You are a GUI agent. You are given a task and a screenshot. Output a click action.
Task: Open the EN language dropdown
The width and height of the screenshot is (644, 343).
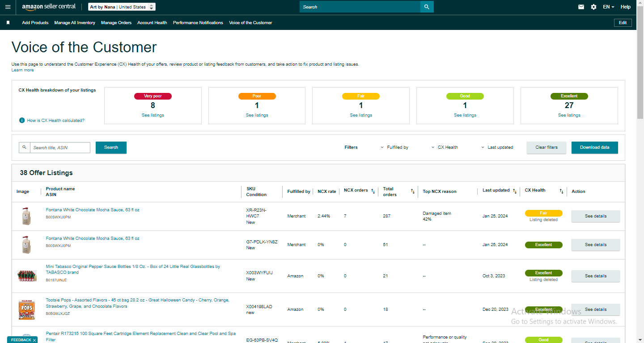pos(609,7)
